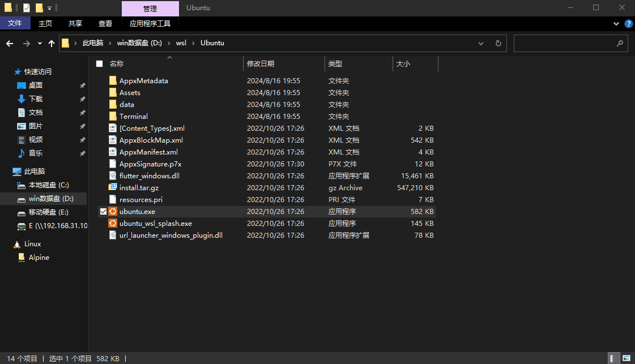Viewport: 635px width, 364px height.
Task: Open Alpine under Linux
Action: (x=39, y=258)
